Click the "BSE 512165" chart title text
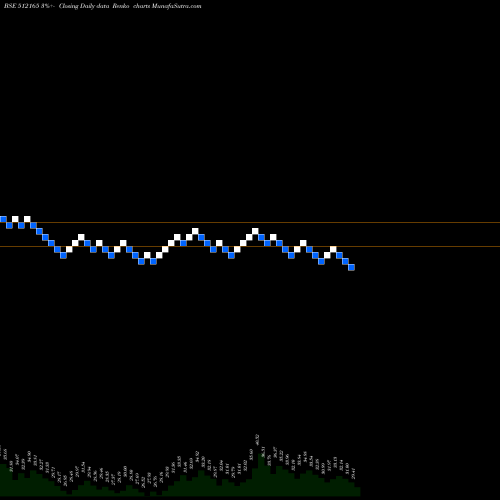The width and height of the screenshot is (500, 500). pos(22,6)
